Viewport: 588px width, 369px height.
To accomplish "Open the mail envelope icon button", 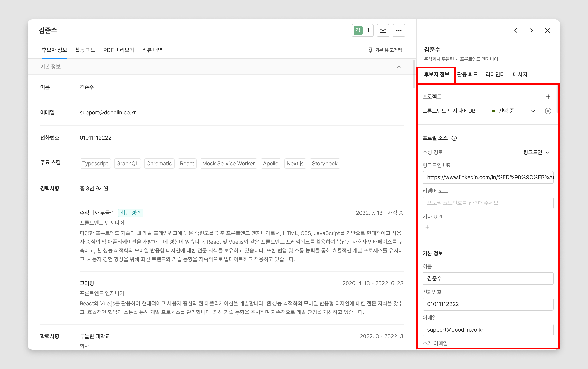I will [383, 30].
